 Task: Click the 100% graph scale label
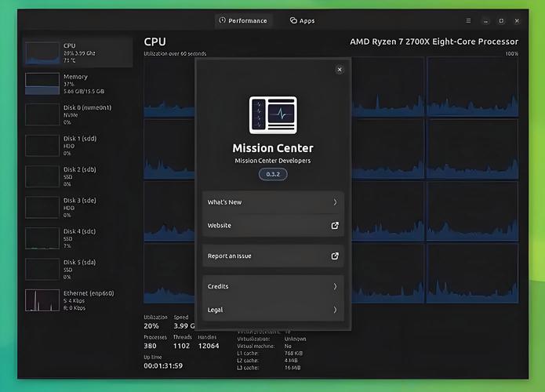pos(511,54)
